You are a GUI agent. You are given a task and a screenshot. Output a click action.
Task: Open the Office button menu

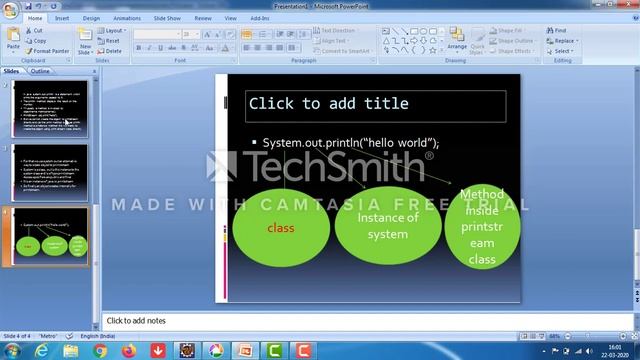pos(10,10)
